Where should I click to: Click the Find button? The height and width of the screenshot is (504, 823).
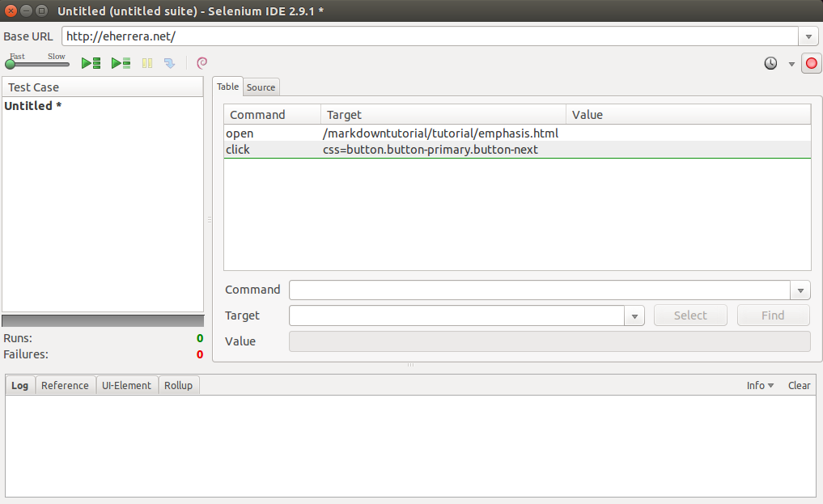(773, 316)
